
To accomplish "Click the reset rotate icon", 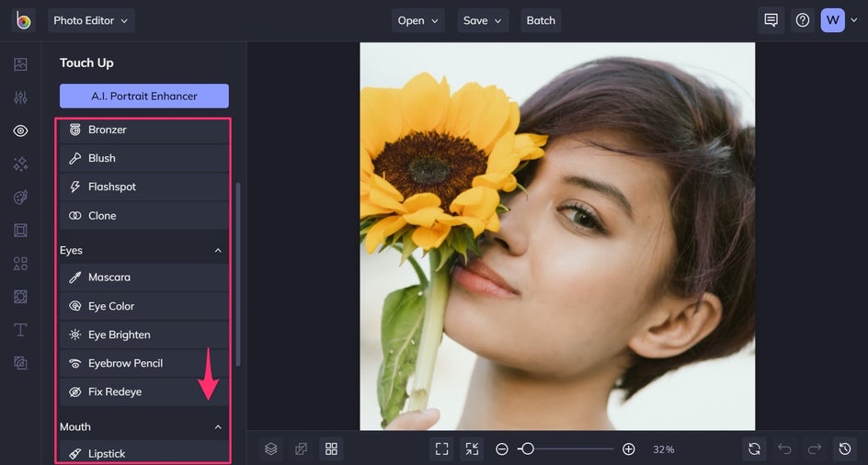I will pos(754,449).
